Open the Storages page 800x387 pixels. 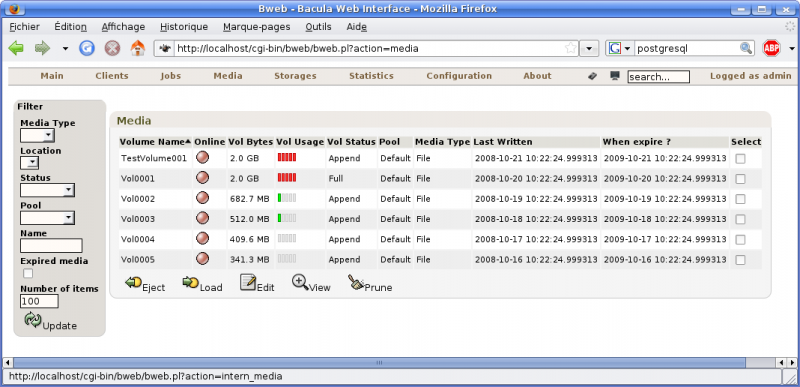(x=295, y=75)
